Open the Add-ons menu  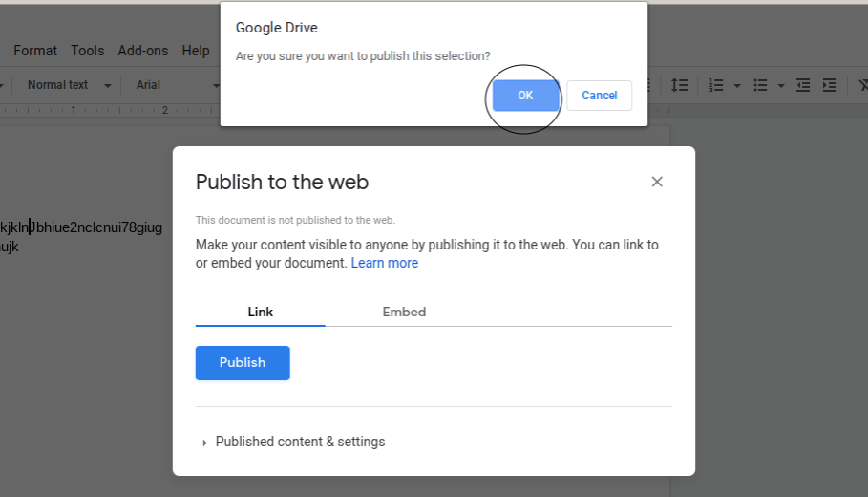[x=143, y=51]
